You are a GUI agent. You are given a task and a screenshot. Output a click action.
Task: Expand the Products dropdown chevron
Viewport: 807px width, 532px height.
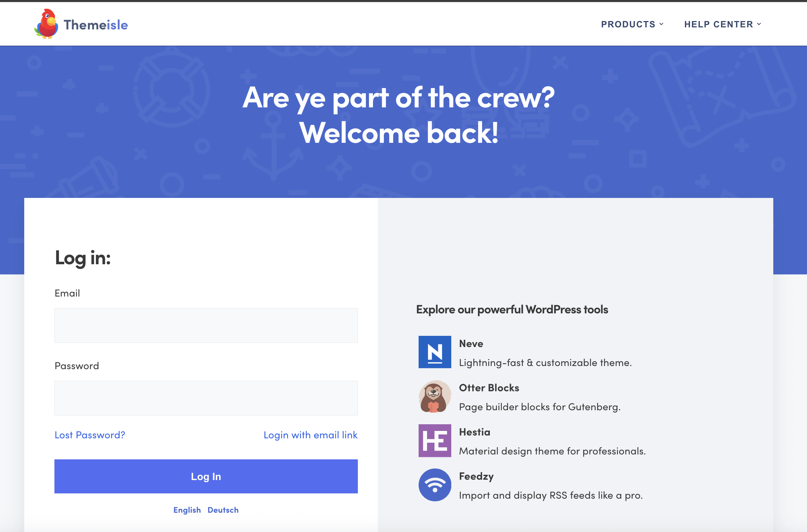[662, 24]
